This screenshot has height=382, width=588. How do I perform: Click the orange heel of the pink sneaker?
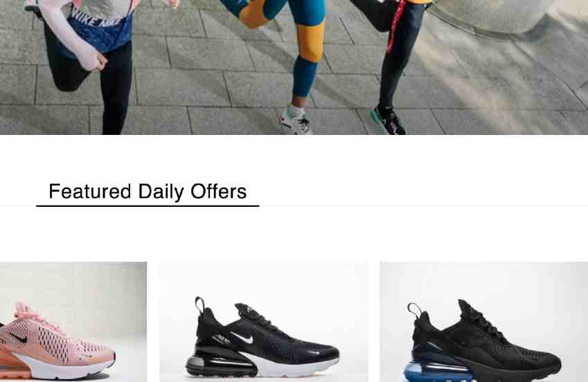15,363
